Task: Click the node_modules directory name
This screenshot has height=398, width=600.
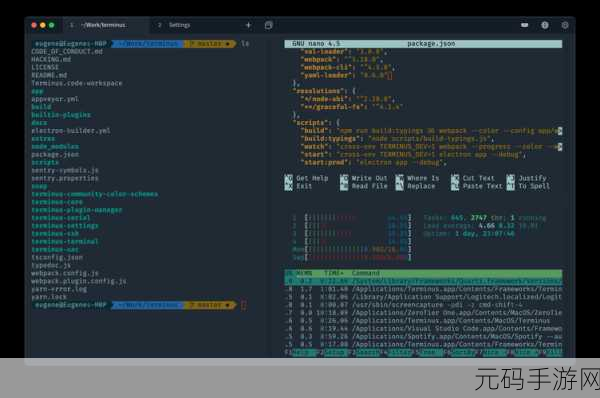Action: click(55, 147)
